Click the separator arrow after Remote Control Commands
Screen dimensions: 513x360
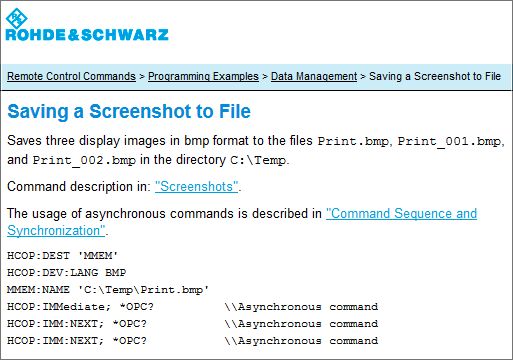click(x=142, y=77)
